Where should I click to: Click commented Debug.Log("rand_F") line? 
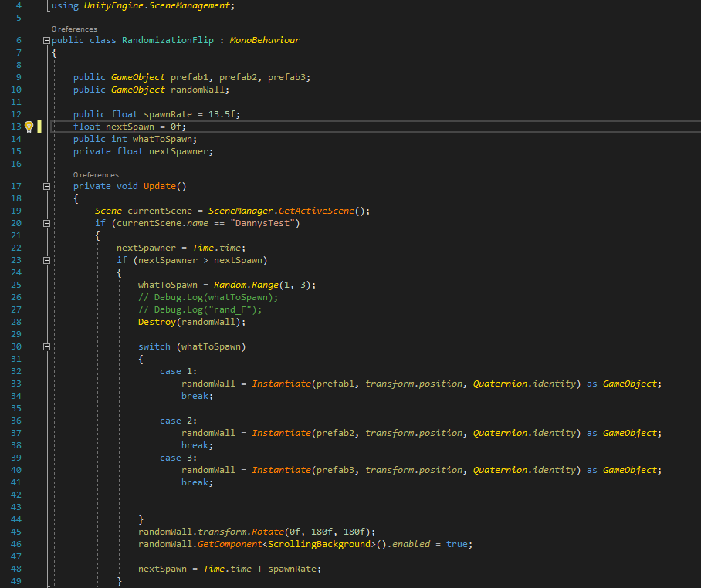(200, 309)
